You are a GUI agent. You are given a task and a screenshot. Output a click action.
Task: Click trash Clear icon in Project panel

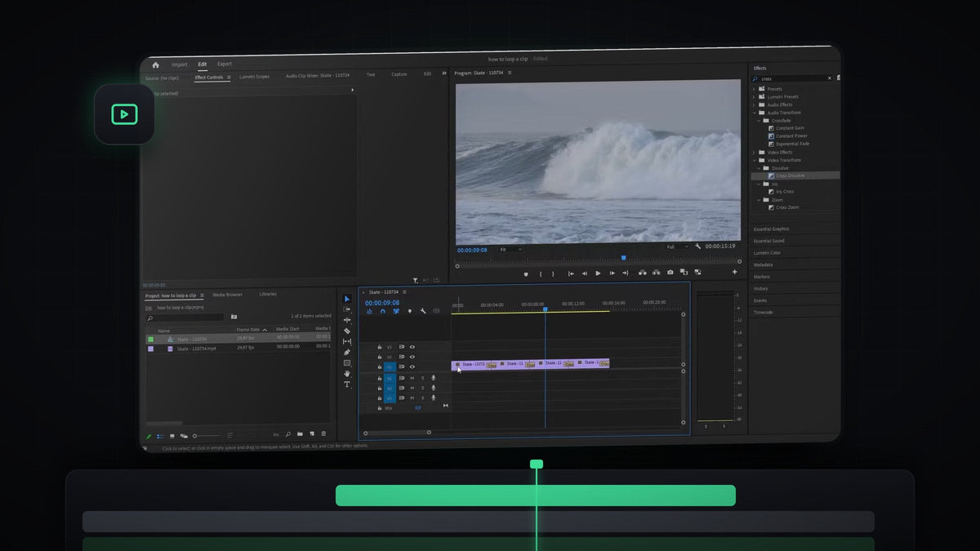pyautogui.click(x=323, y=433)
